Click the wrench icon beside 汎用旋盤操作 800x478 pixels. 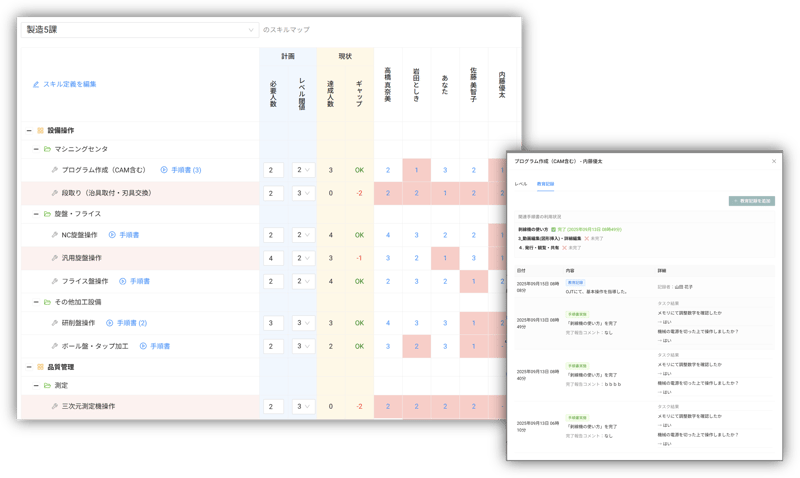coord(54,258)
